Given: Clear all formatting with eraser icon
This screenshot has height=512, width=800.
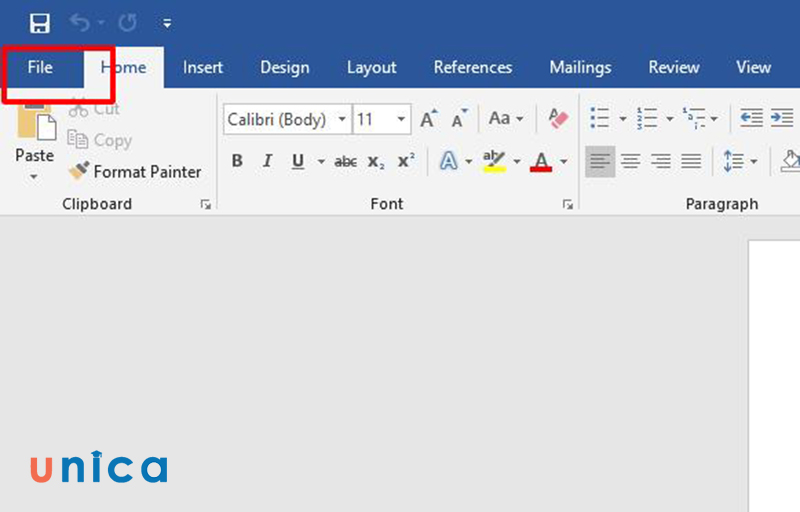Looking at the screenshot, I should pyautogui.click(x=558, y=119).
